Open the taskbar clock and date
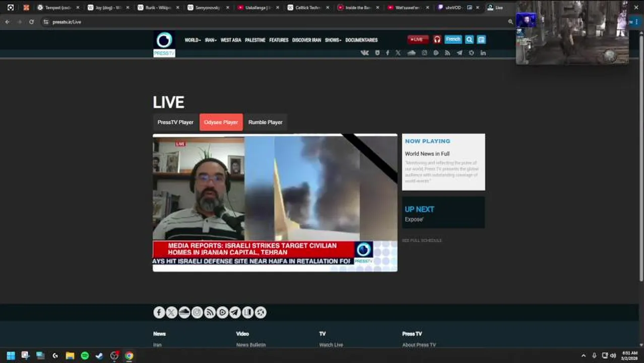 pyautogui.click(x=630, y=355)
